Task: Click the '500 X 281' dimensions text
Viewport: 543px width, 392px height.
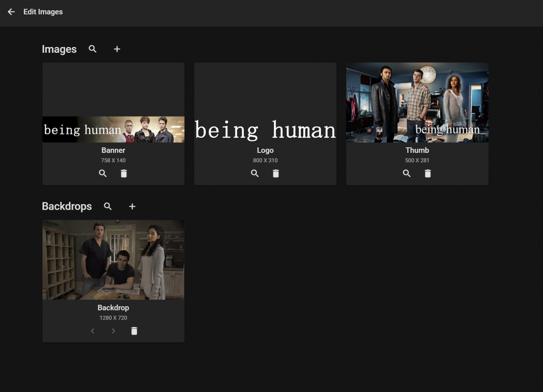Action: tap(417, 161)
